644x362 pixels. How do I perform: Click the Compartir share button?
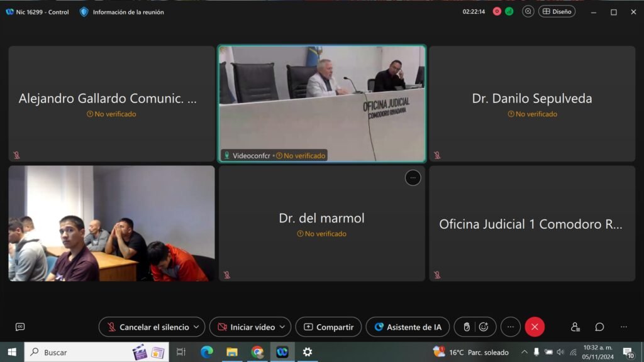coord(328,327)
